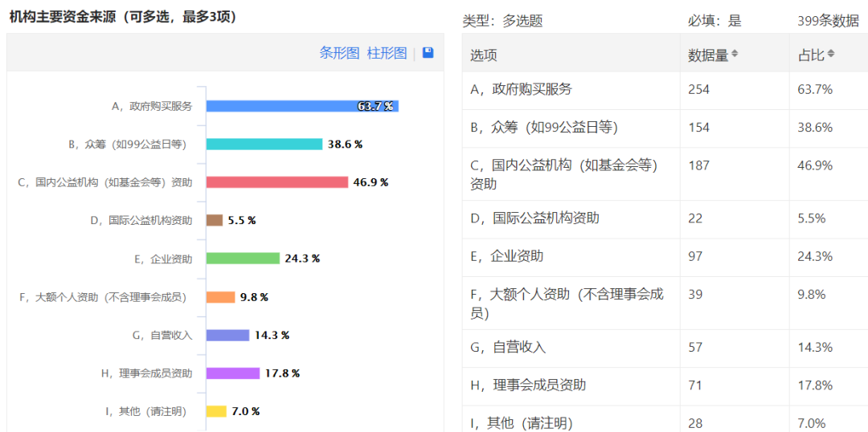Select table row E, 企业资助
The image size is (868, 432).
506,256
